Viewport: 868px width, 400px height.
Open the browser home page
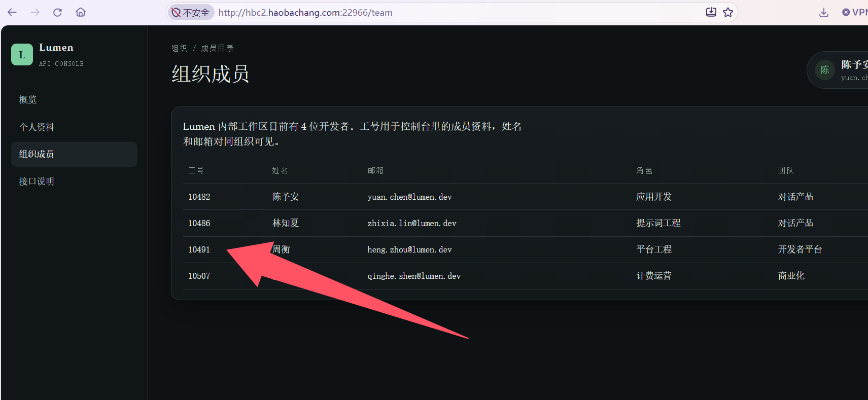point(81,12)
